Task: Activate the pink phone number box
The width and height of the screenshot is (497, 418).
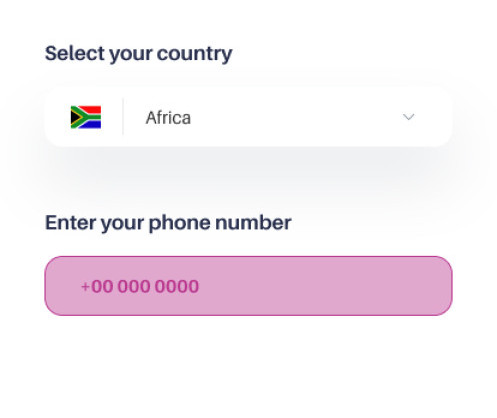Action: [x=248, y=286]
